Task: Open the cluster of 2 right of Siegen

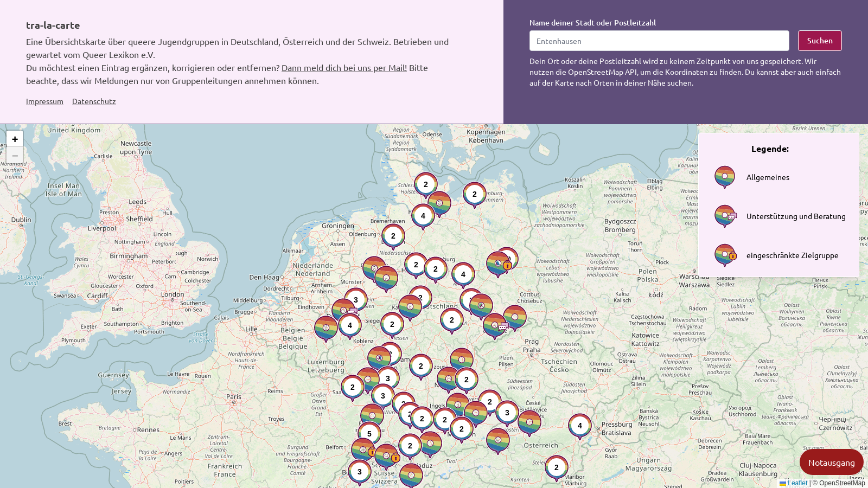Action: click(392, 325)
